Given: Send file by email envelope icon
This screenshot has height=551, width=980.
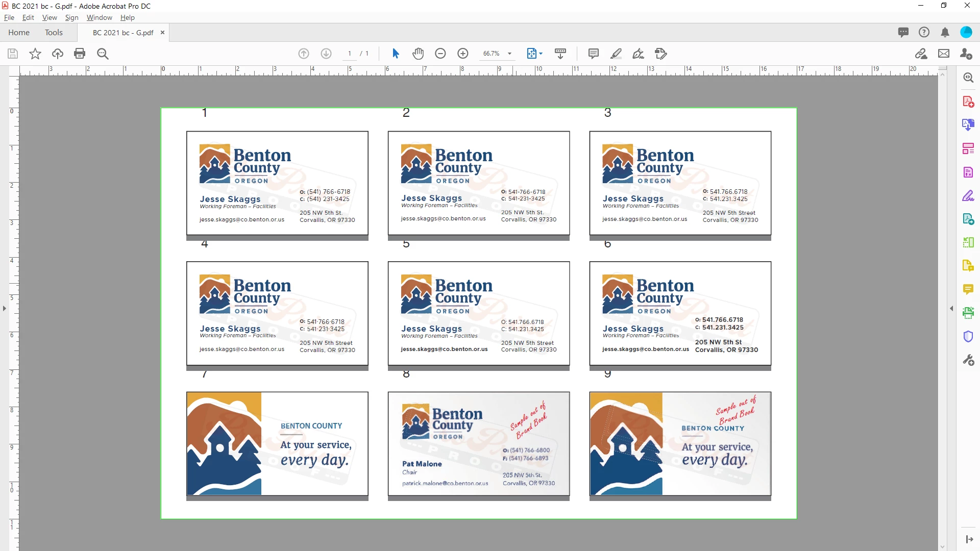Looking at the screenshot, I should (944, 54).
